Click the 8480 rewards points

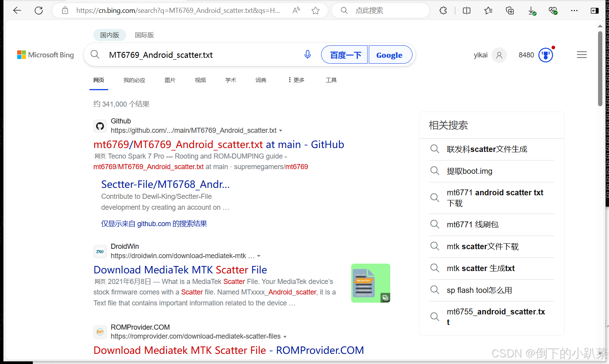(x=526, y=55)
